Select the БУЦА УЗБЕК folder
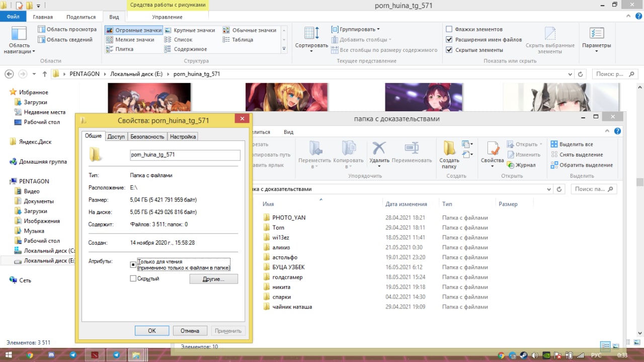 (288, 267)
